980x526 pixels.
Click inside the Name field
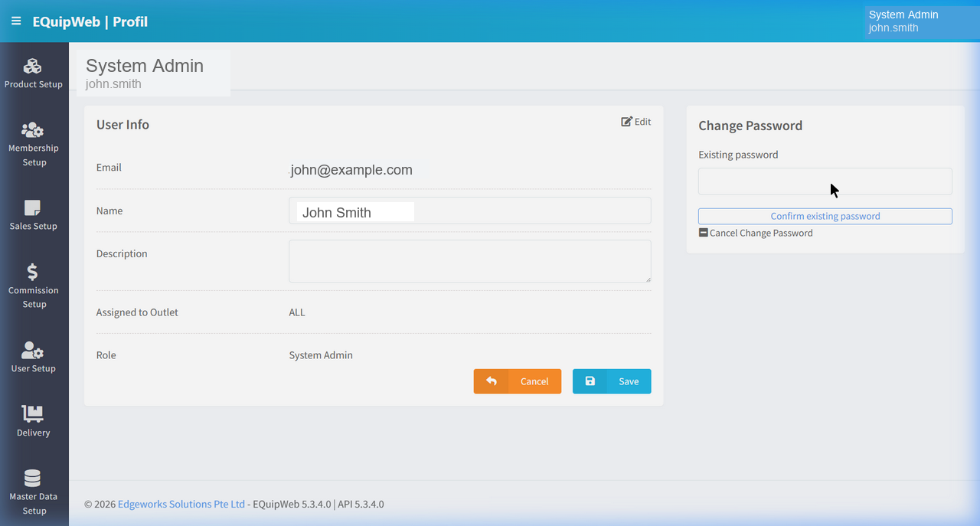click(x=470, y=211)
